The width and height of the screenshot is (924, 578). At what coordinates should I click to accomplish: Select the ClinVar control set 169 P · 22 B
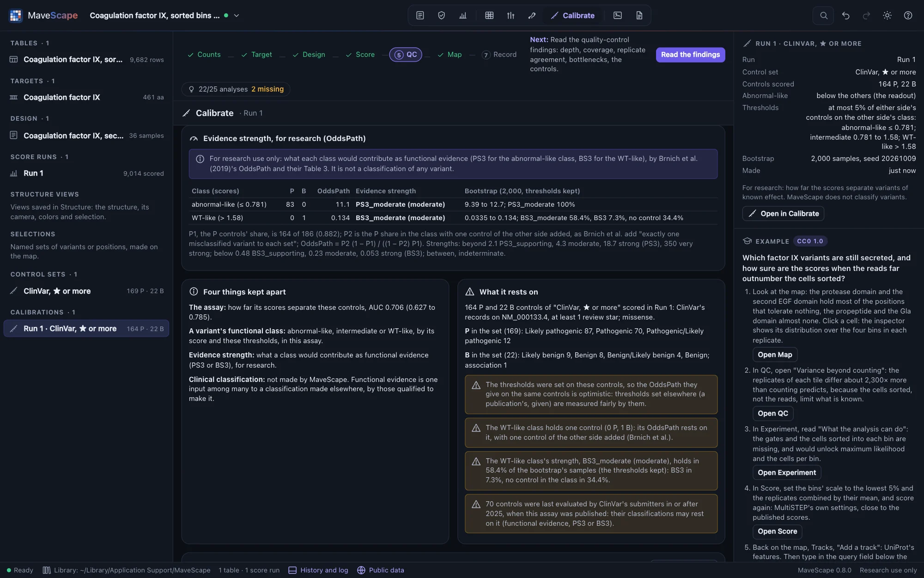pyautogui.click(x=86, y=291)
